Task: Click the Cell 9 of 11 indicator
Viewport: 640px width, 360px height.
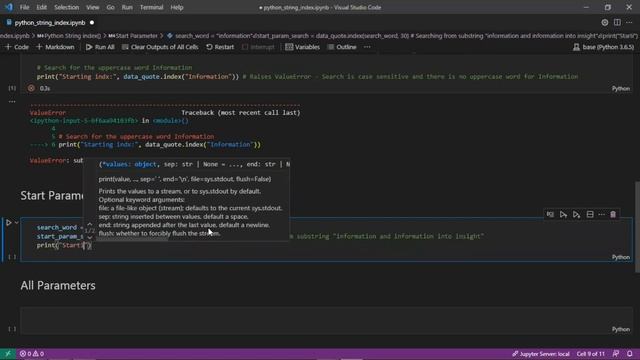Action: pyautogui.click(x=591, y=354)
